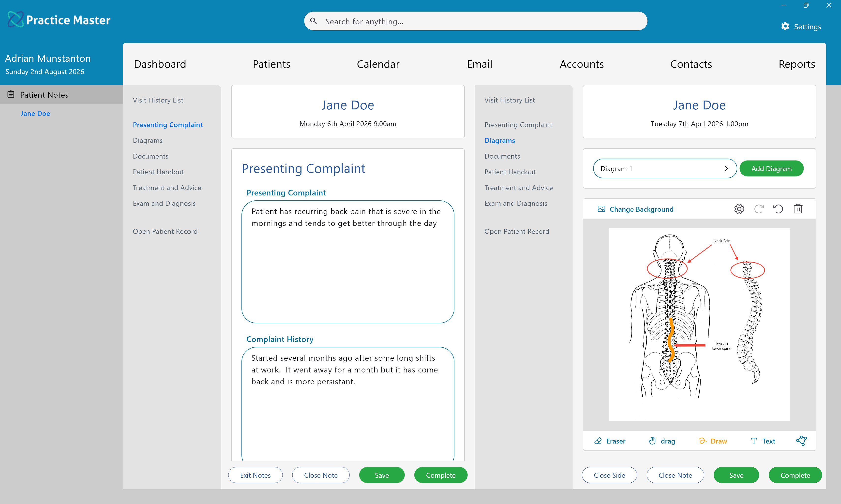
Task: Click Save on the right note
Action: click(x=736, y=475)
